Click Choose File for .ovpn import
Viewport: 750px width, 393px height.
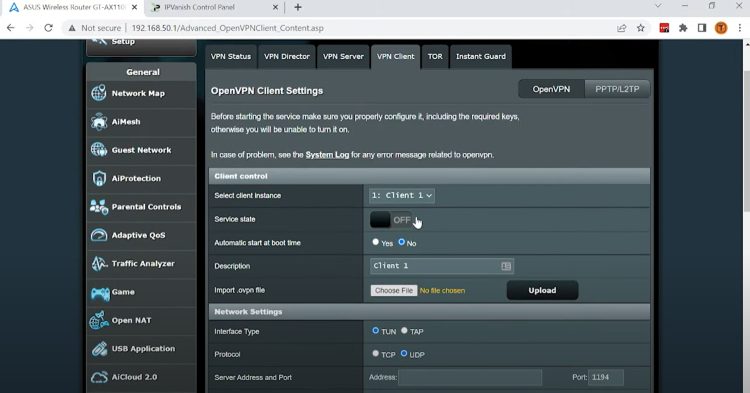point(394,290)
